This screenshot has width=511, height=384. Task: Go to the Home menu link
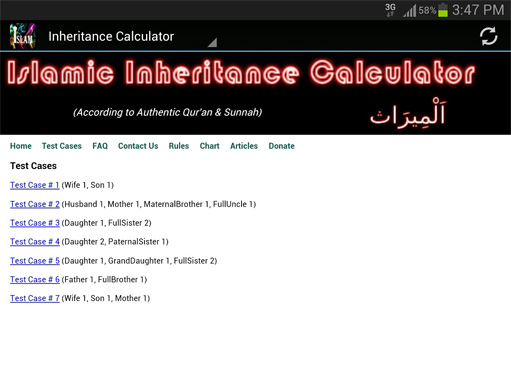pyautogui.click(x=21, y=146)
